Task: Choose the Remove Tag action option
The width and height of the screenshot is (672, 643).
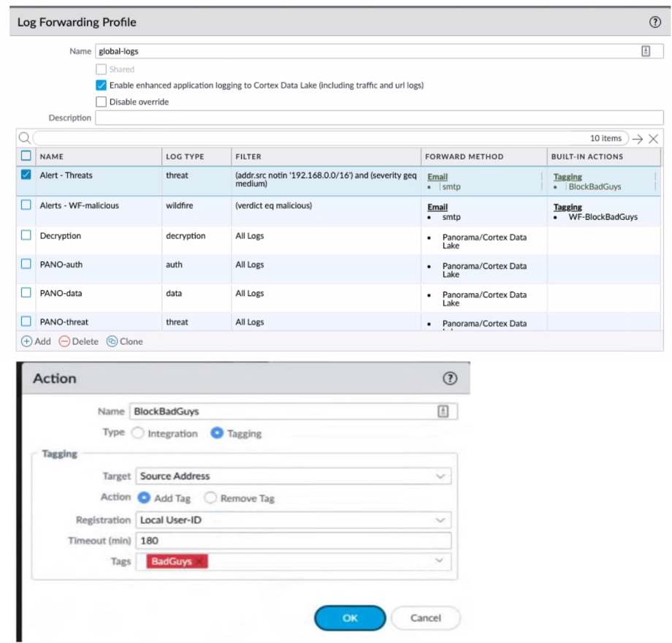Action: 210,498
